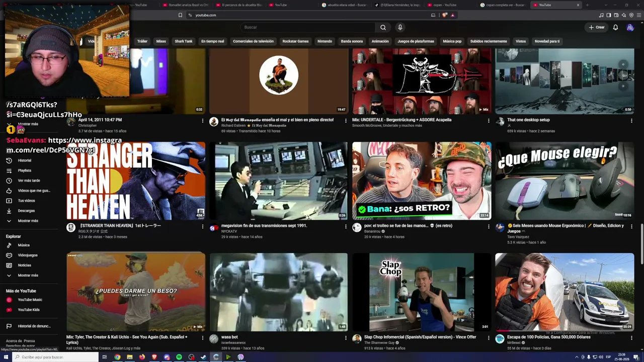Open options menu for 'pov: el trolleo' video

pos(489,227)
